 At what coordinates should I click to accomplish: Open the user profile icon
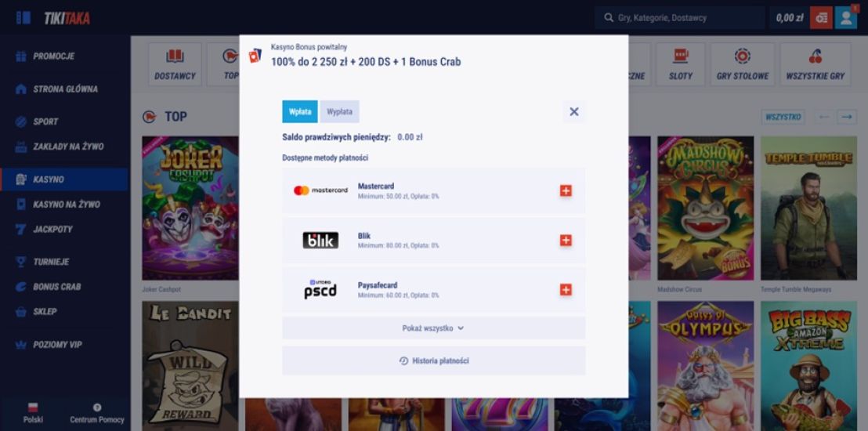[x=845, y=18]
